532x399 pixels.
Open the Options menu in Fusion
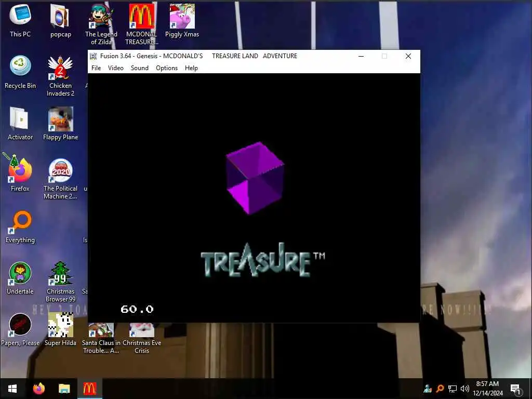click(167, 68)
